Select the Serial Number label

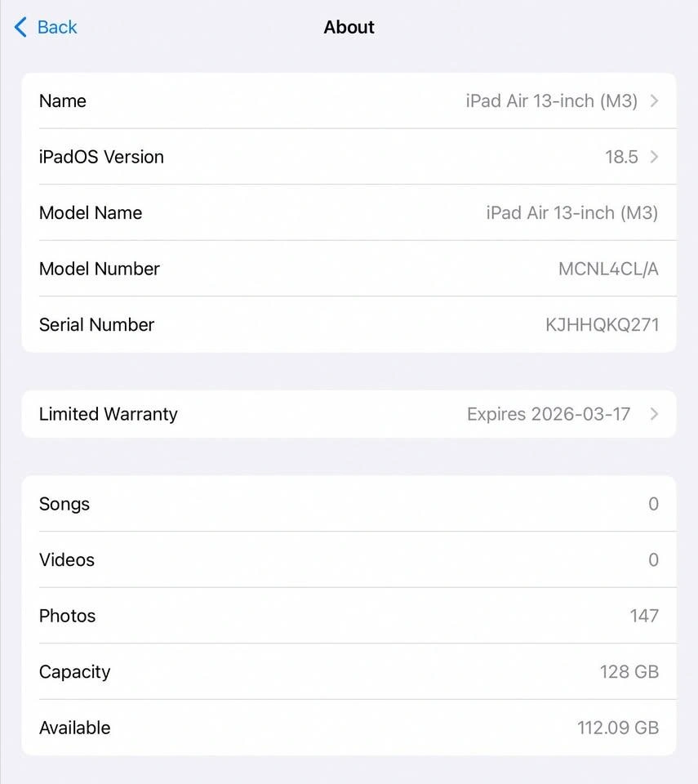pos(96,325)
